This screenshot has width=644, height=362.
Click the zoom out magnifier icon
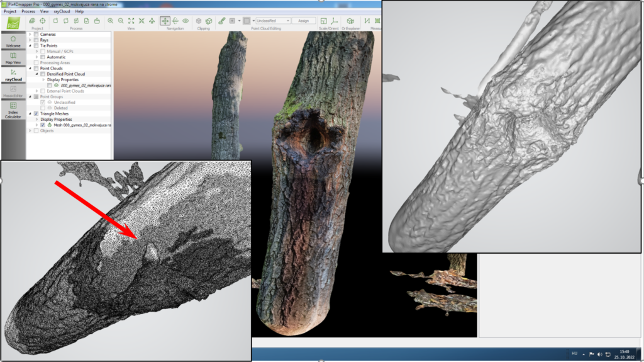point(120,21)
